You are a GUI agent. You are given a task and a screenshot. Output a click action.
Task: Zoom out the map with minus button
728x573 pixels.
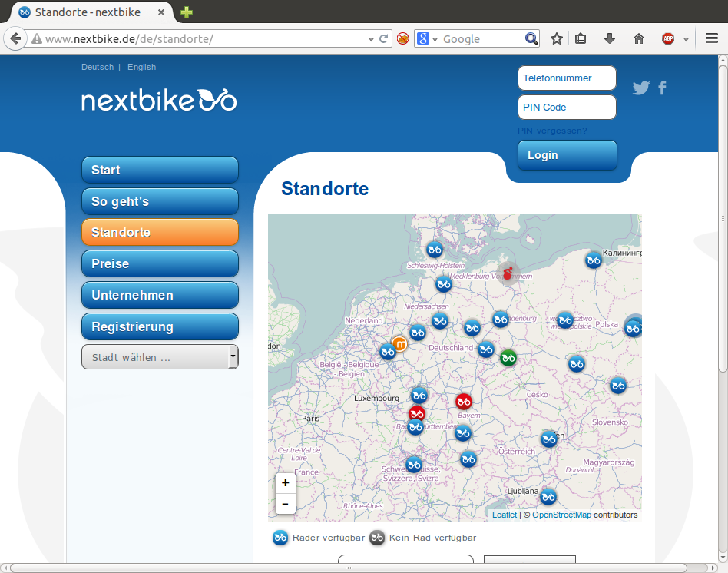pyautogui.click(x=286, y=504)
